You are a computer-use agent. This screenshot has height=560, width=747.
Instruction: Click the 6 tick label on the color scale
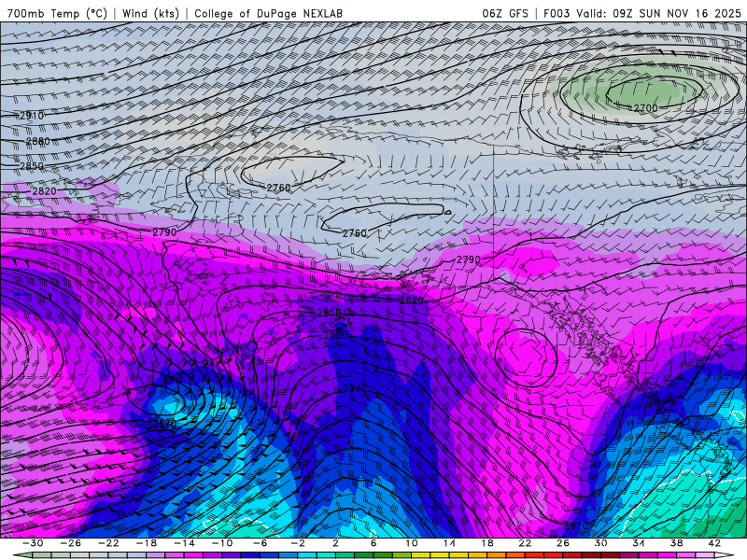pos(373,543)
